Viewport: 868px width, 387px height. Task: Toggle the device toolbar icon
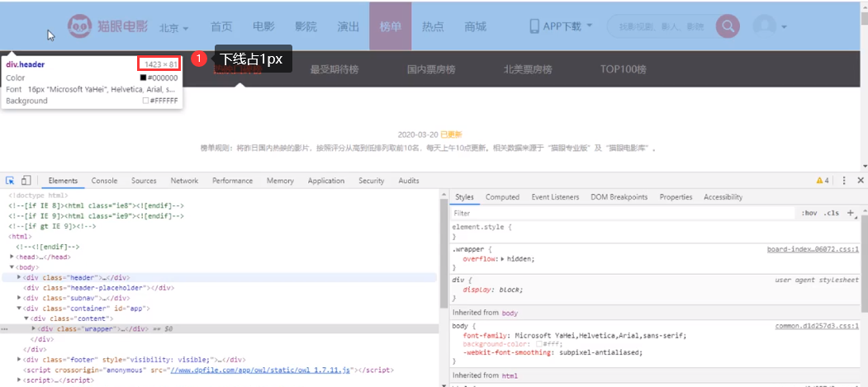coord(26,180)
